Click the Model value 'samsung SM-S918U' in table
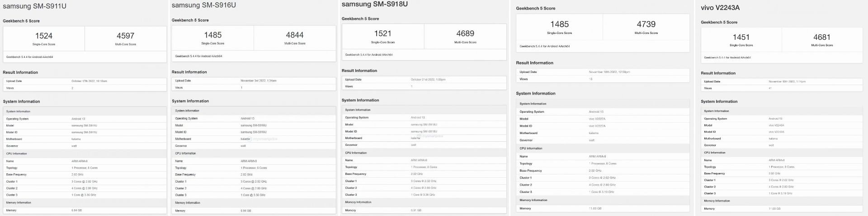 [x=424, y=125]
